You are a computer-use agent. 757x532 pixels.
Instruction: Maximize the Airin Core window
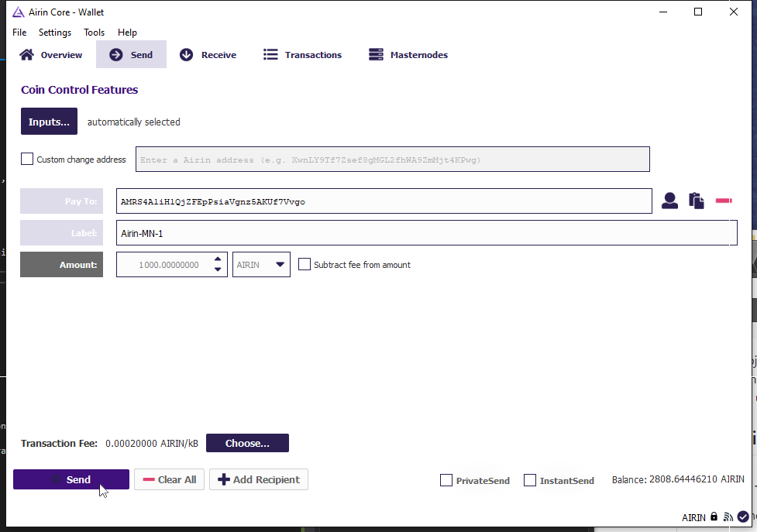pos(698,12)
